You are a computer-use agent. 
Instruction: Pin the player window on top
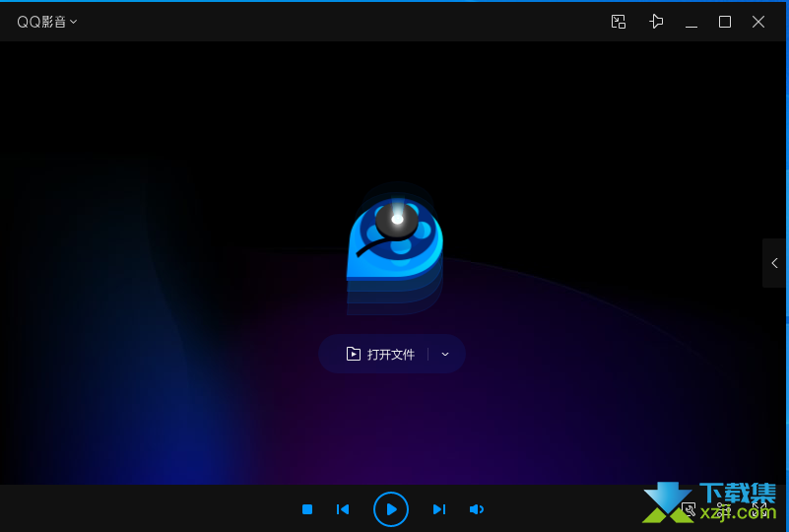click(x=656, y=22)
